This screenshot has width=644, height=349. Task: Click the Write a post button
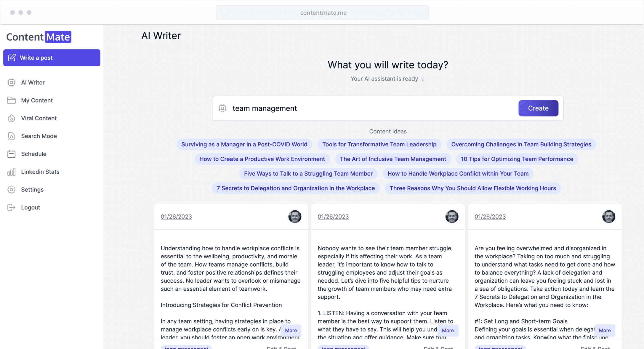tap(52, 58)
